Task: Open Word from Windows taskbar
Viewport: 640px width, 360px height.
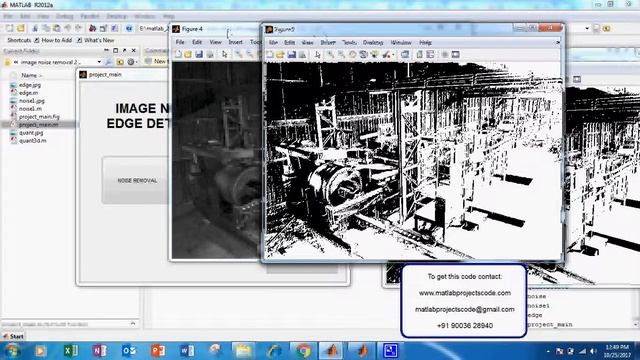Action: tap(187, 351)
